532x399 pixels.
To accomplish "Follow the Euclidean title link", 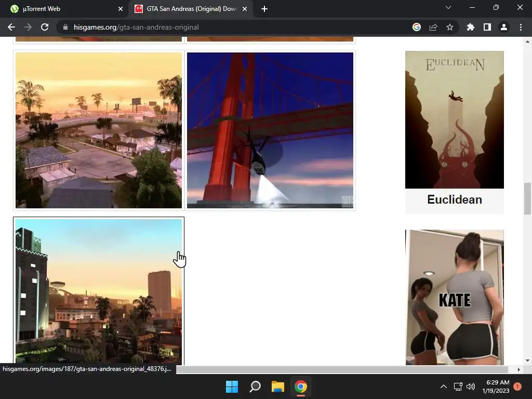I will coord(454,199).
